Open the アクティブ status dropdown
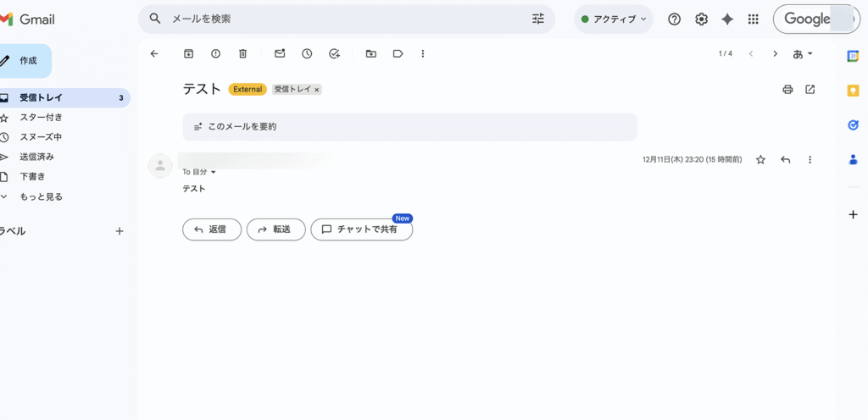Viewport: 868px width, 420px height. click(614, 19)
